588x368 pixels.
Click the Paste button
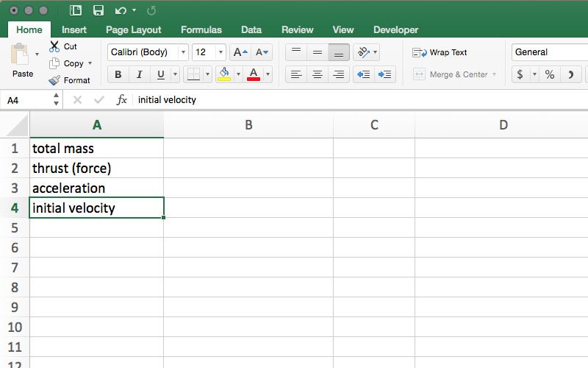tap(22, 60)
